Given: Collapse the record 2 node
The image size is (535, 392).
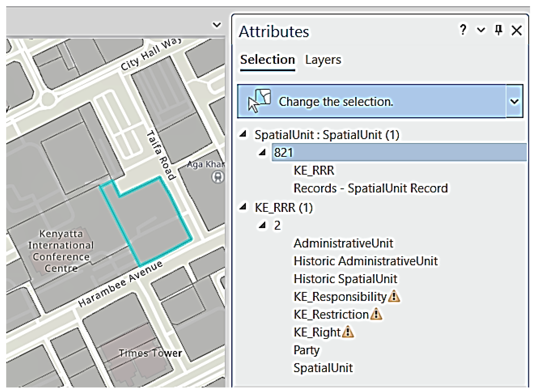Looking at the screenshot, I should (x=262, y=225).
